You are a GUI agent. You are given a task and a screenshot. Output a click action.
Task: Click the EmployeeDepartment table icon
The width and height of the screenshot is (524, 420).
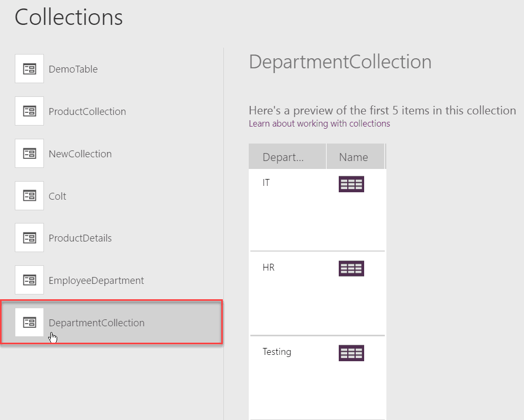(29, 280)
